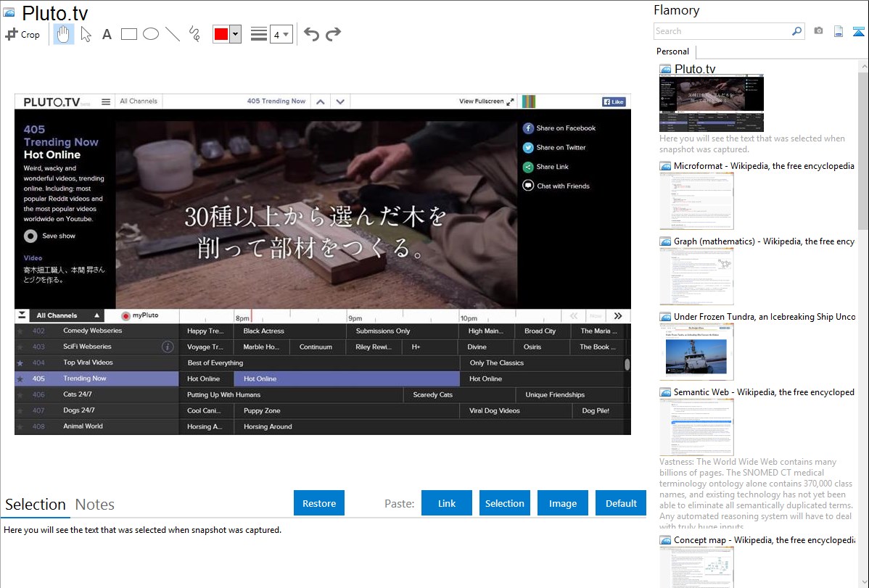
Task: Click the scroll-to-top icon in Flamory header
Action: (x=858, y=31)
